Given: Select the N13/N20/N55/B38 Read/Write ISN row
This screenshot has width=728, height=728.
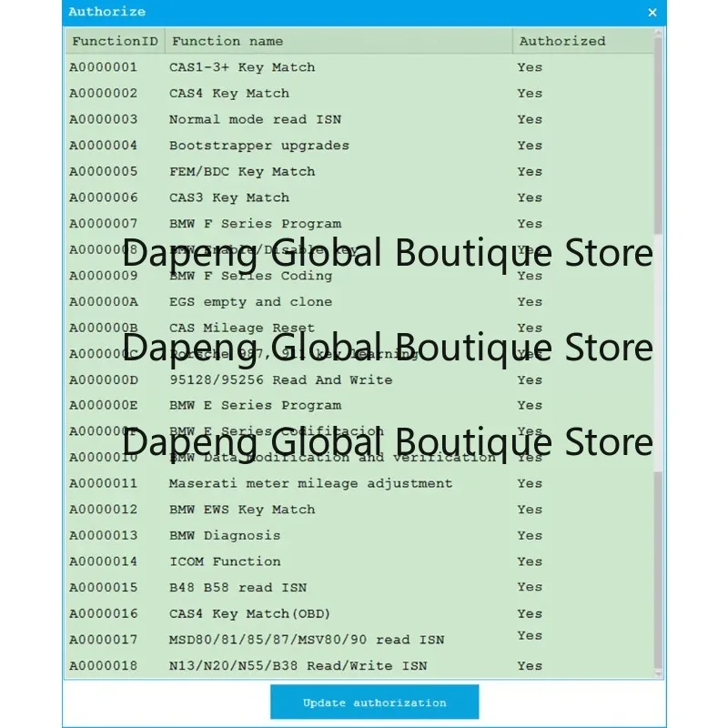Looking at the screenshot, I should tap(359, 665).
